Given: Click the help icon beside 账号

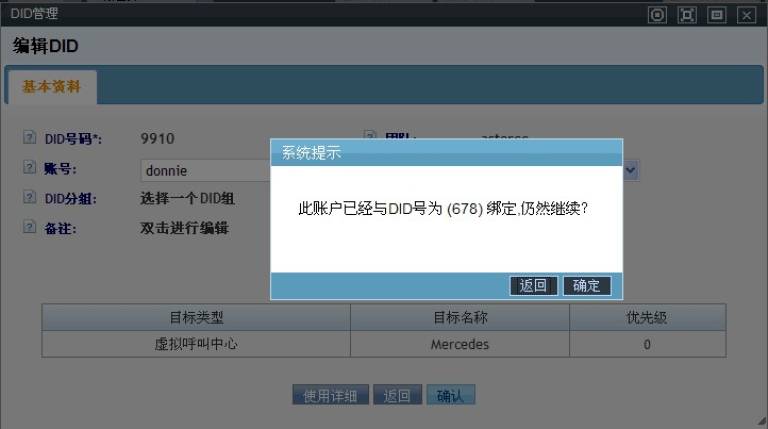Looking at the screenshot, I should [x=29, y=169].
